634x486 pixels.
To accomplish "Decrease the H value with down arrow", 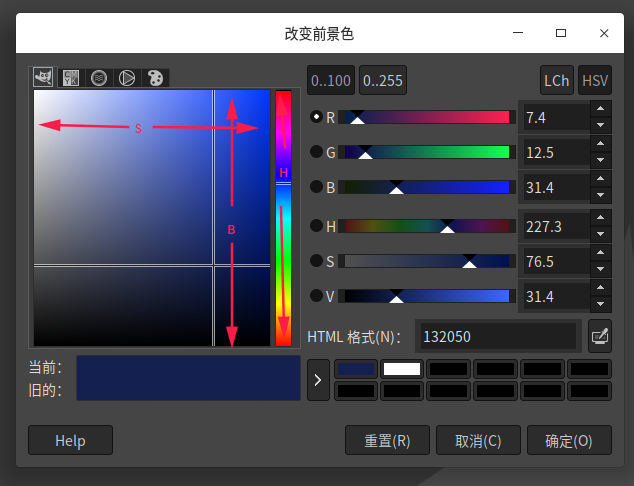I will point(600,234).
